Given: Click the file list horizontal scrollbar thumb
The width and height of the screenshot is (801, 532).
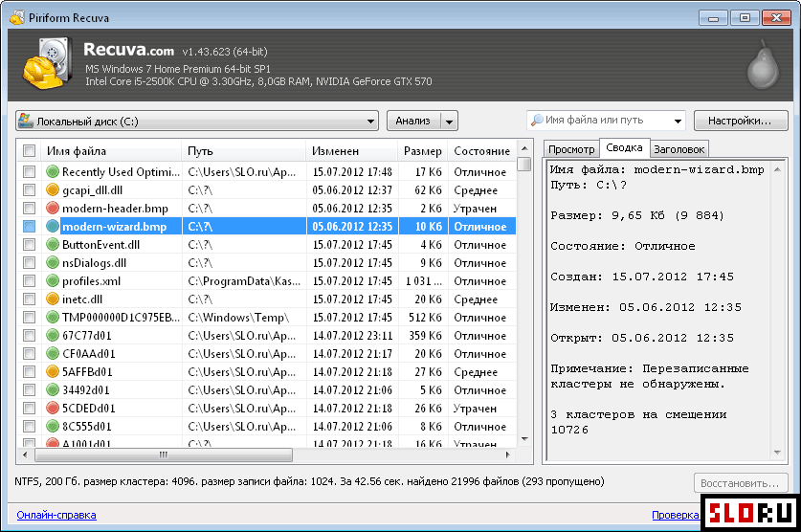Looking at the screenshot, I should (164, 454).
